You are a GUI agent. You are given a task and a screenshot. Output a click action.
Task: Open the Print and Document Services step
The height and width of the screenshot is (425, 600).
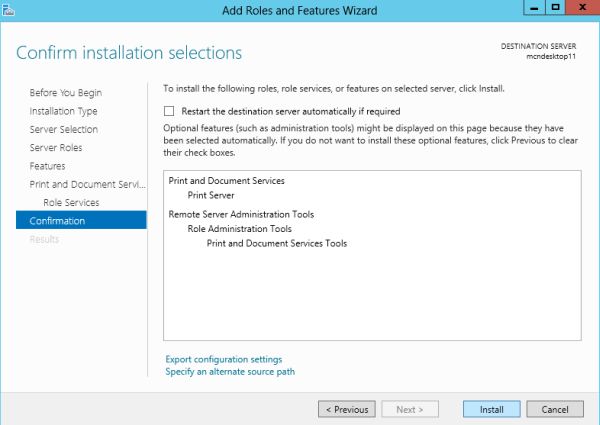[88, 184]
